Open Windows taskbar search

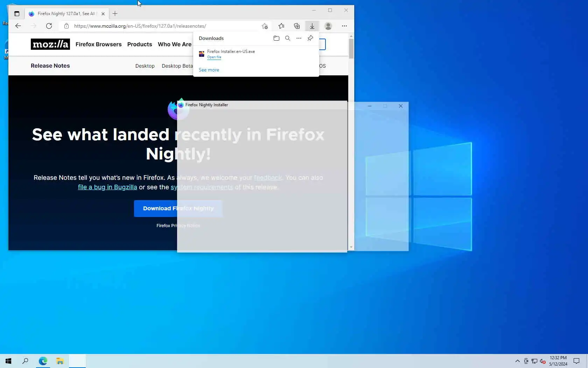click(x=25, y=361)
